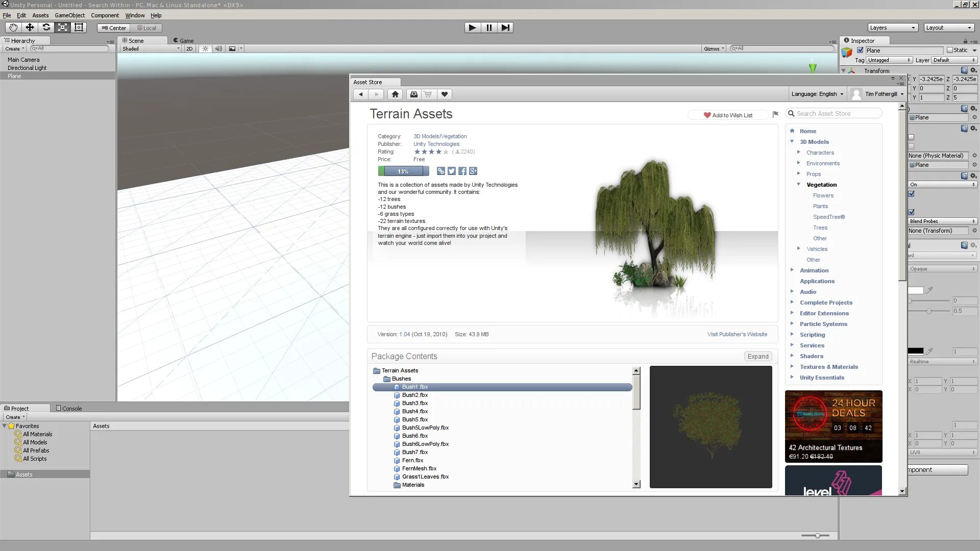Open the GameObject menu
The image size is (980, 551).
[69, 15]
